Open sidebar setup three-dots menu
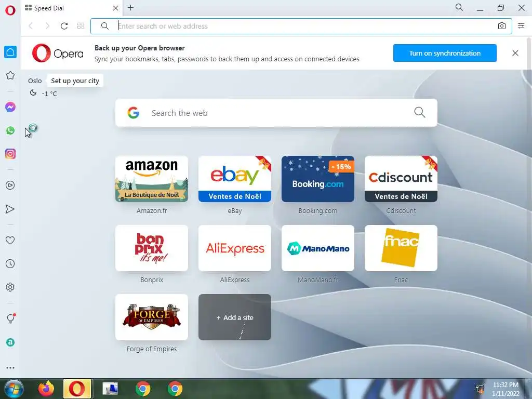The height and width of the screenshot is (399, 532). [10, 368]
